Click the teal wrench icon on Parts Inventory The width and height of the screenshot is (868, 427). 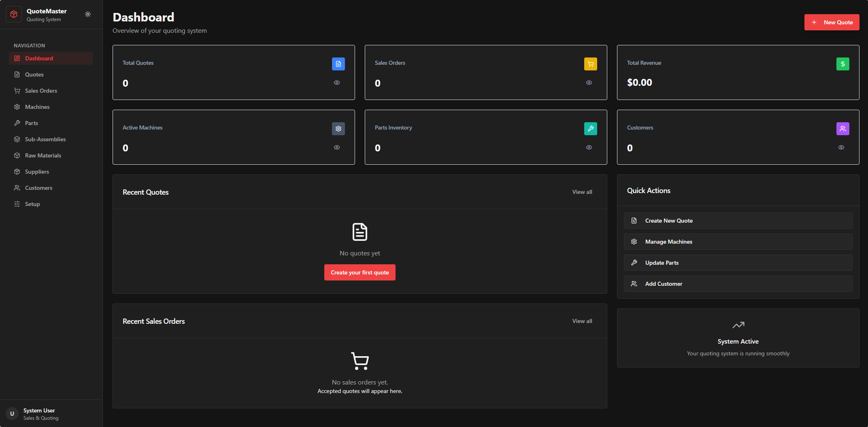[591, 129]
